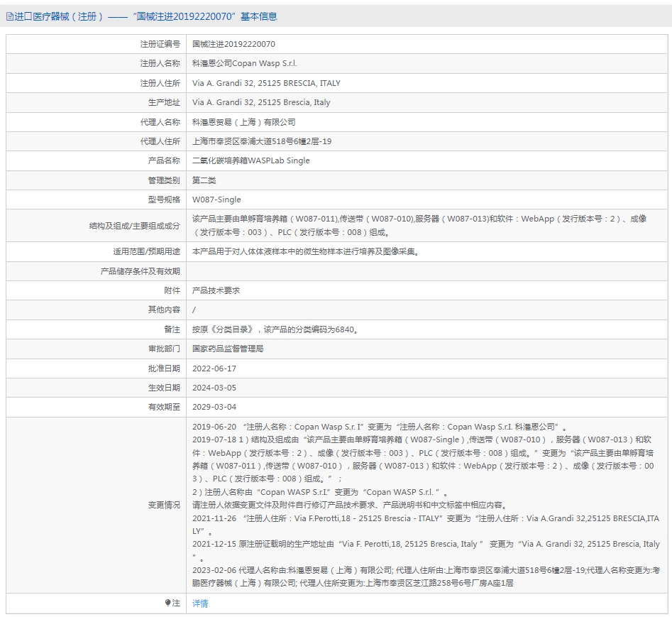
Task: Click the 注册证编号 label
Action: (160, 44)
